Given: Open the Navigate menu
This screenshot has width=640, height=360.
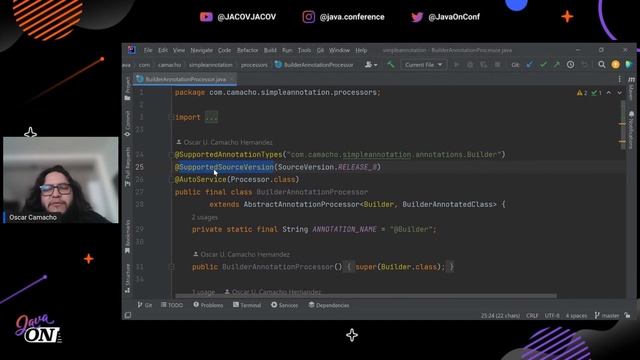Looking at the screenshot, I should tap(202, 50).
